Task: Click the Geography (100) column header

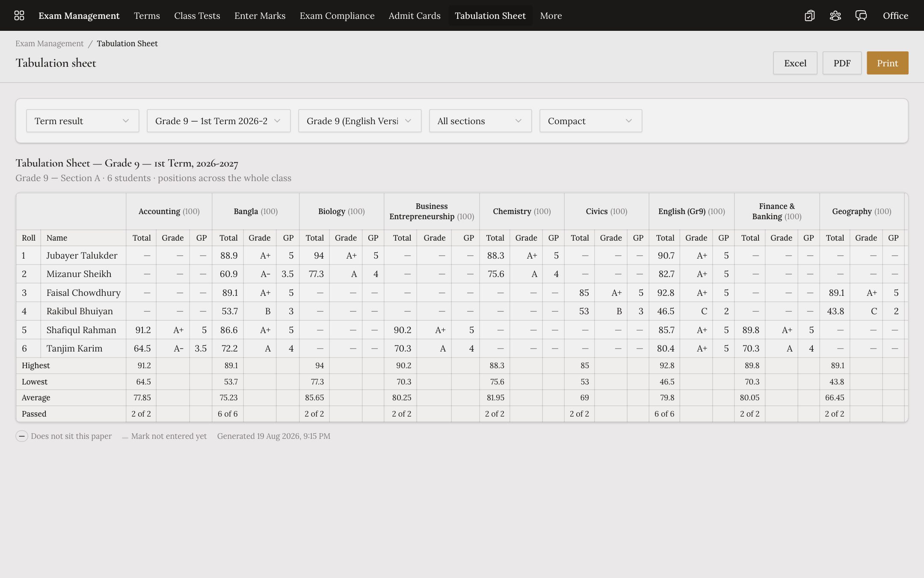Action: pos(862,211)
